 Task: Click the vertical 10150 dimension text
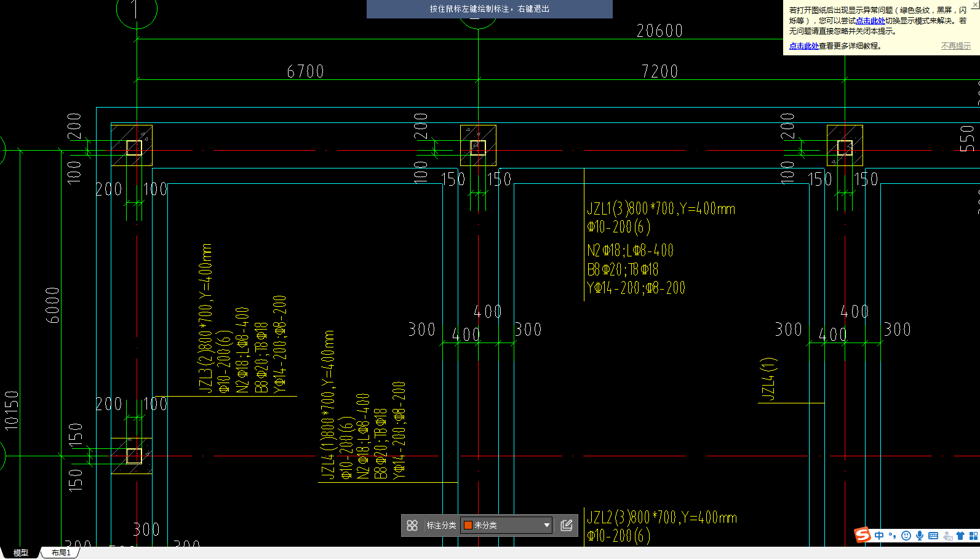12,410
